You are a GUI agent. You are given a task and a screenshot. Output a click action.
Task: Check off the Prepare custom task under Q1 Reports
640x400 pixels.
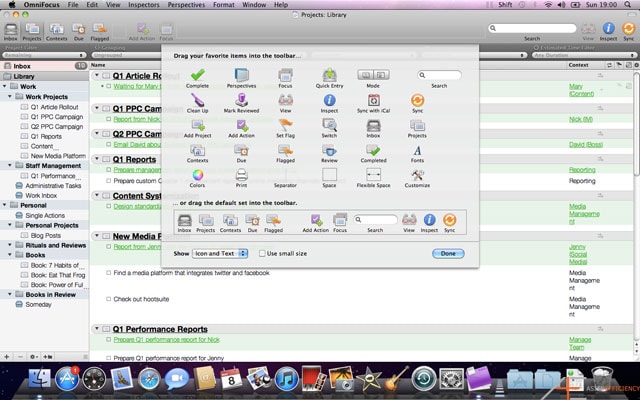(109, 181)
